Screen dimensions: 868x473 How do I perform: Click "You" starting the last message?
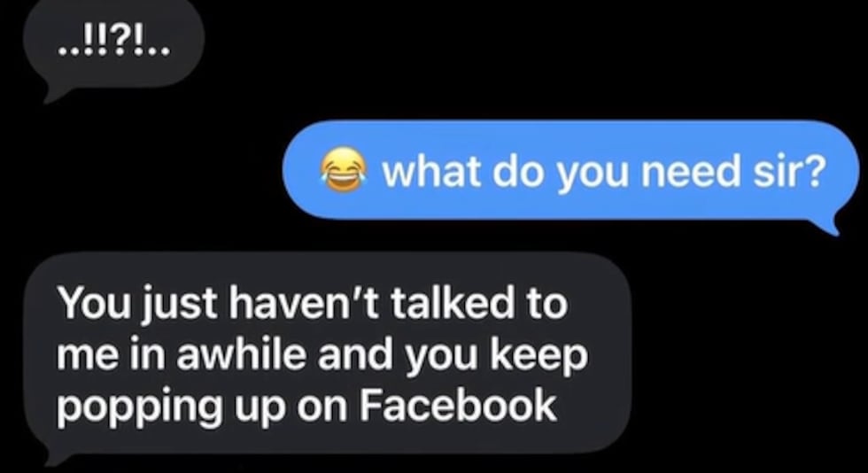(92, 303)
